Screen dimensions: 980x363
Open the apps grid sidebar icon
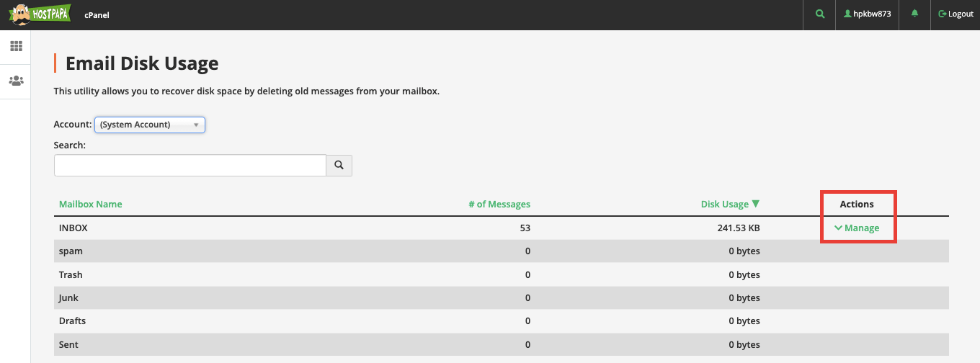tap(16, 47)
